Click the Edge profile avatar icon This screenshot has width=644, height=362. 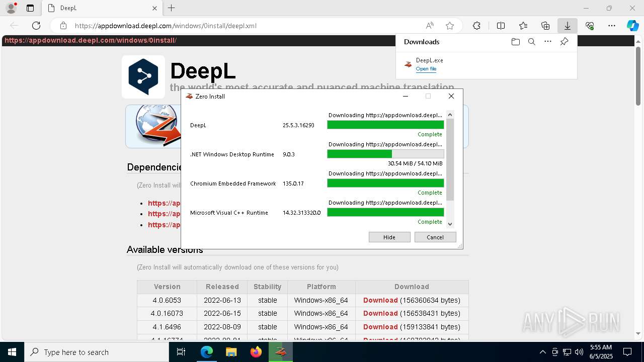coord(11,8)
